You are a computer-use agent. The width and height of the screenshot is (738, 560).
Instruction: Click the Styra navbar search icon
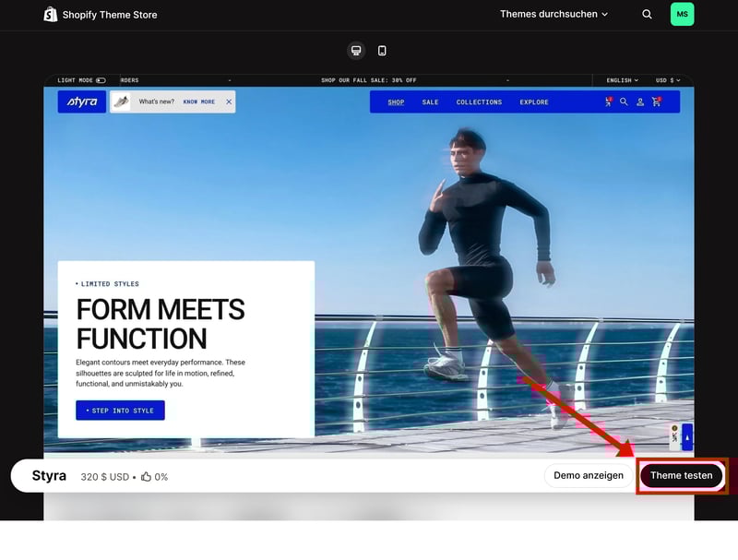tap(624, 102)
